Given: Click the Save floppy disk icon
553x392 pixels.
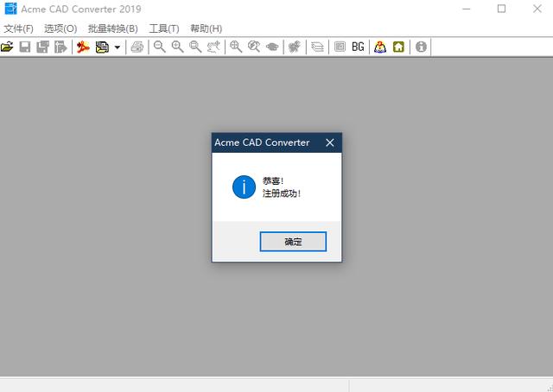Looking at the screenshot, I should click(x=25, y=47).
